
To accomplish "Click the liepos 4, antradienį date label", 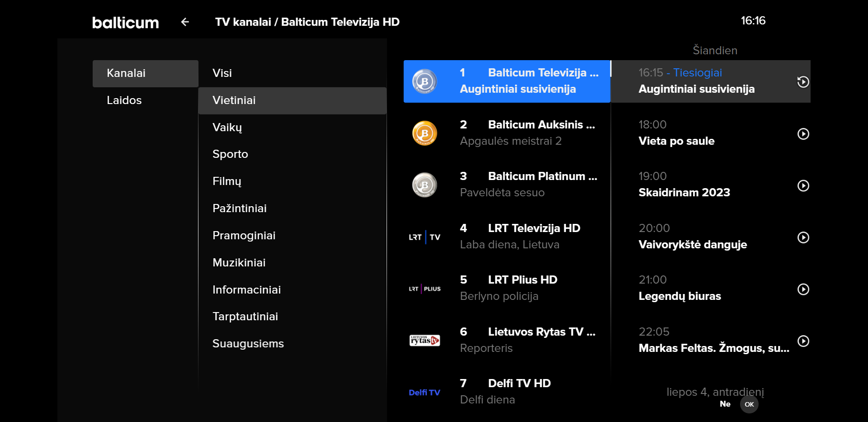I will pos(715,392).
